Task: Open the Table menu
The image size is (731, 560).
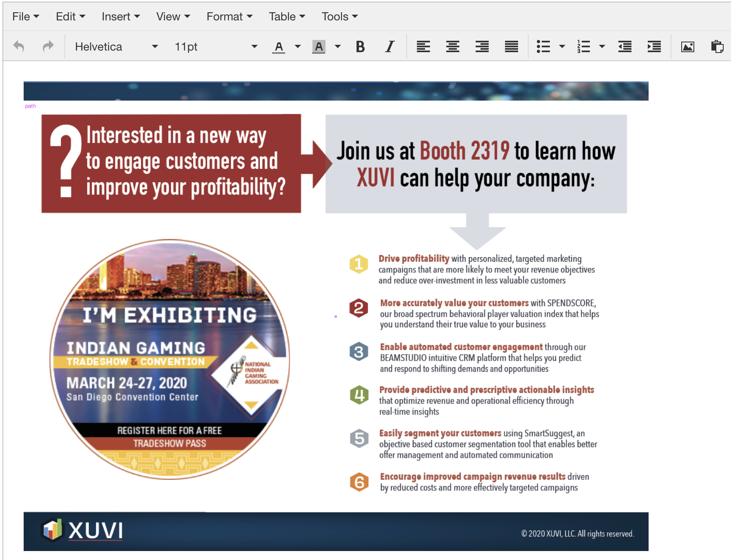Action: click(287, 17)
